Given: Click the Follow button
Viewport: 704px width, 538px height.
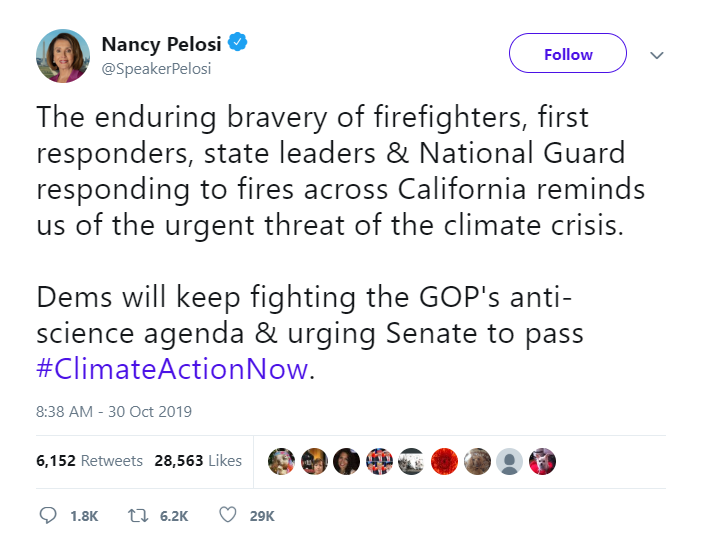Looking at the screenshot, I should tap(568, 54).
